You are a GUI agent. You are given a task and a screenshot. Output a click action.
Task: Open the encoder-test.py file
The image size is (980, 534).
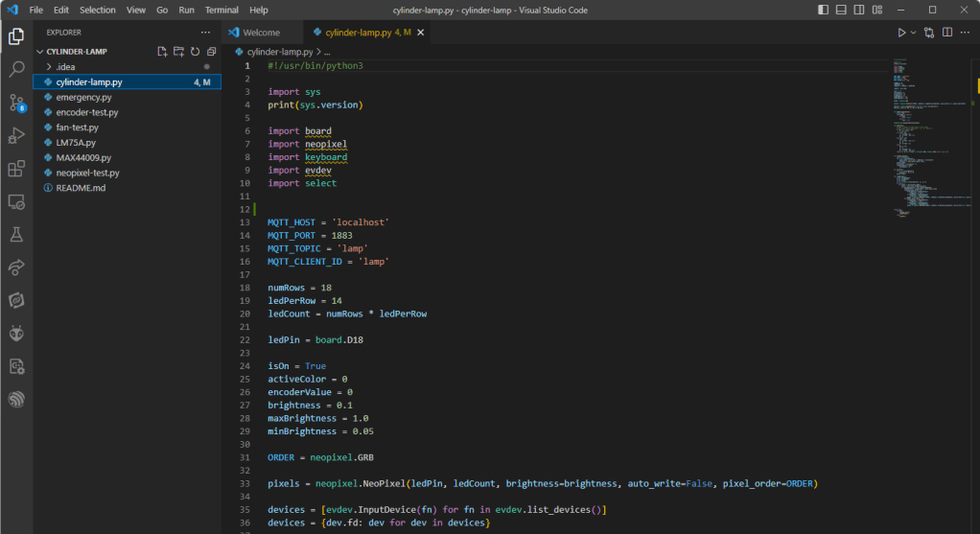pos(86,112)
